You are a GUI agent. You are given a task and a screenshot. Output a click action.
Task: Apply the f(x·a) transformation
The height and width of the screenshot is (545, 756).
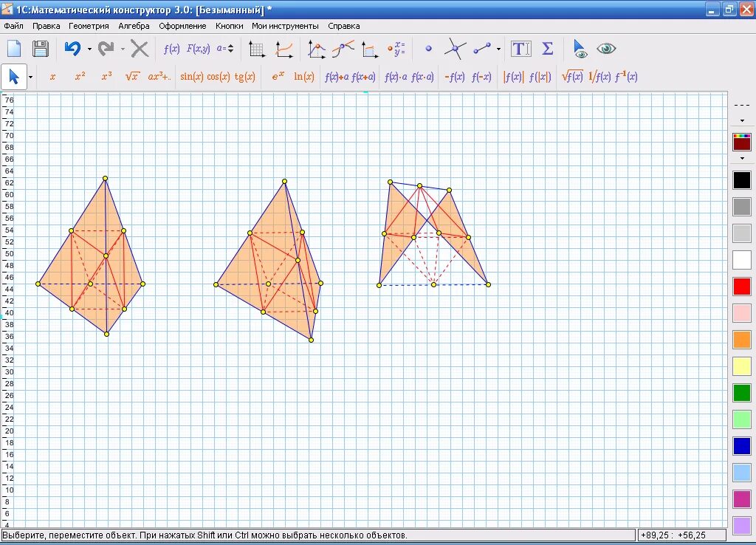[422, 77]
